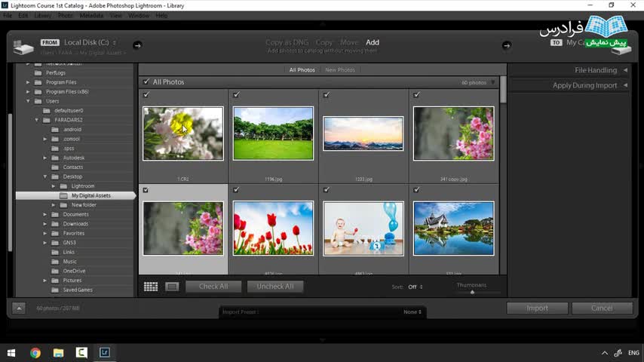Select Lightroom icon in taskbar
This screenshot has height=362, width=644.
point(104,352)
